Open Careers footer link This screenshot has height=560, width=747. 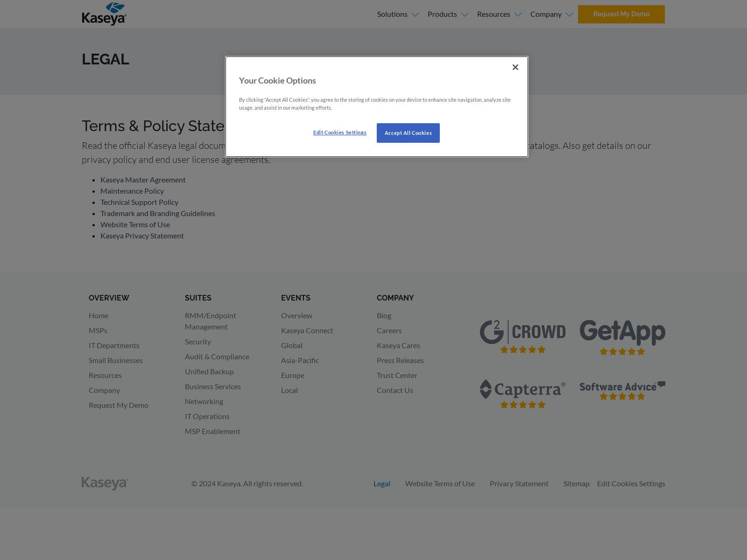click(x=389, y=330)
